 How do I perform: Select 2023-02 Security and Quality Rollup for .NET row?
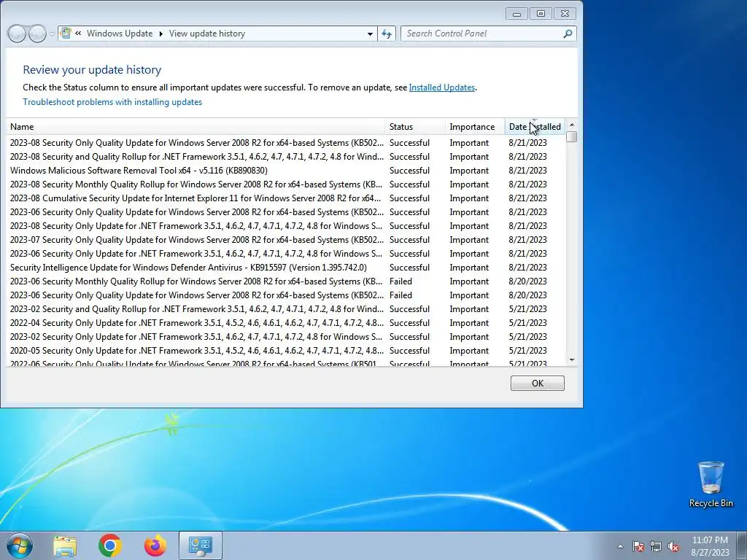[x=286, y=309]
